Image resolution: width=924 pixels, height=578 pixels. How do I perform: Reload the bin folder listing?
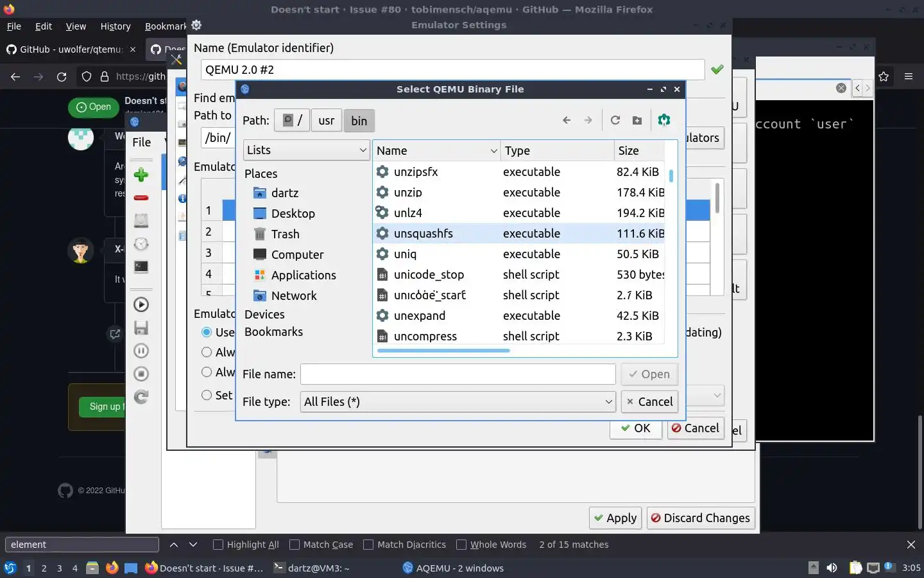[615, 120]
